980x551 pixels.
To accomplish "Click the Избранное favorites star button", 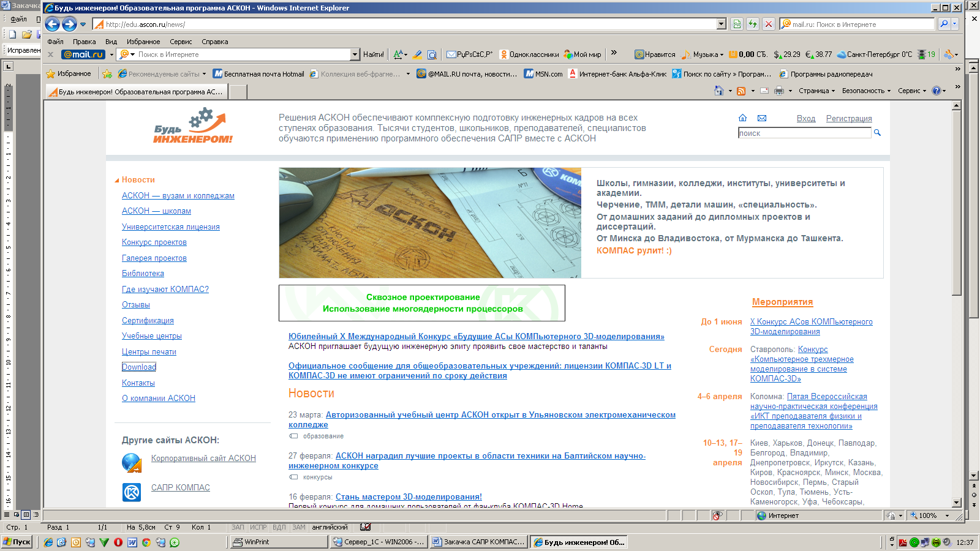I will [x=69, y=74].
